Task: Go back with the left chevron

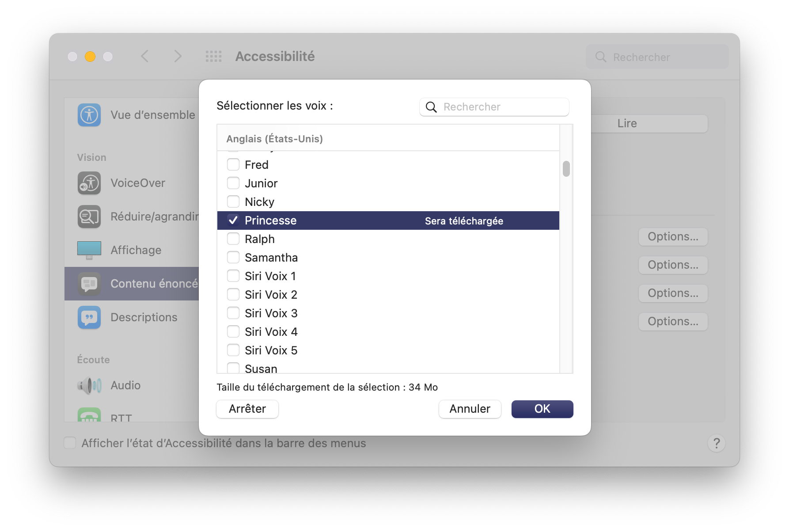Action: 145,56
